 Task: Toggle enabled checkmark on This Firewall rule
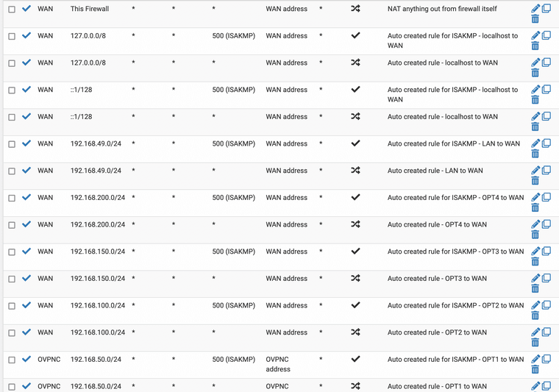pyautogui.click(x=26, y=9)
